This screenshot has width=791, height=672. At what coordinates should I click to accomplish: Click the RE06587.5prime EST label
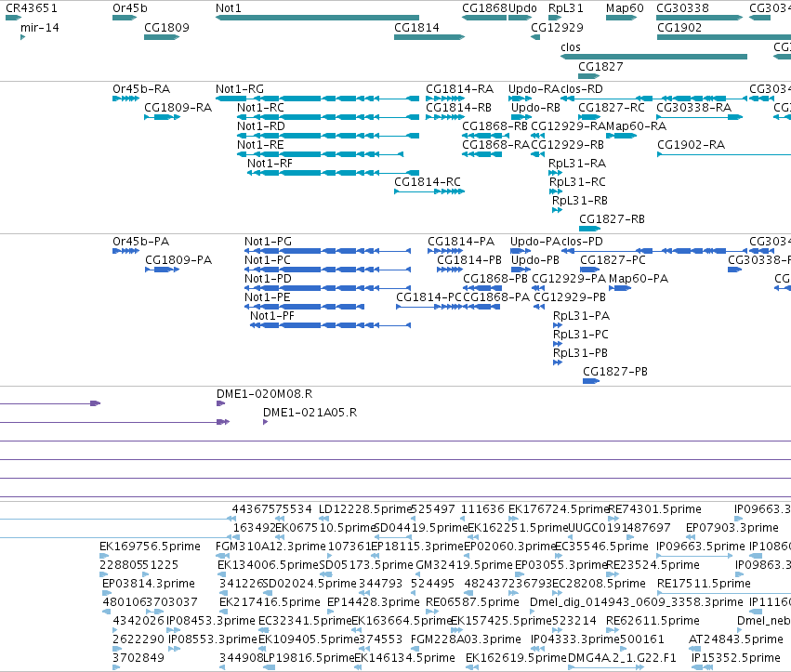(472, 602)
